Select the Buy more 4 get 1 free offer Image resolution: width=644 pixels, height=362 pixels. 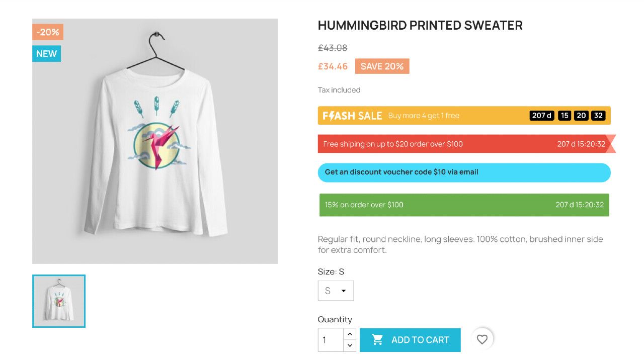tap(423, 115)
